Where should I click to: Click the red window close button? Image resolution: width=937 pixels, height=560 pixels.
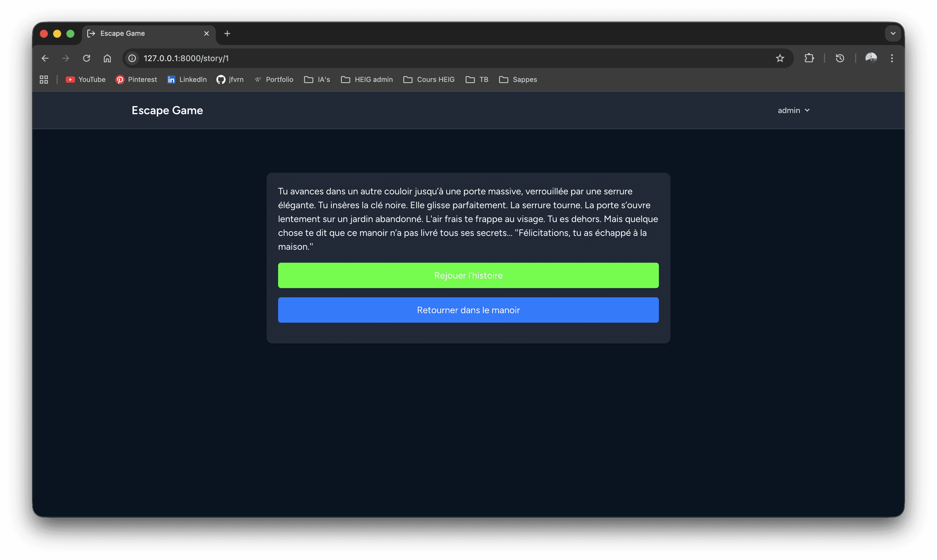pyautogui.click(x=44, y=33)
